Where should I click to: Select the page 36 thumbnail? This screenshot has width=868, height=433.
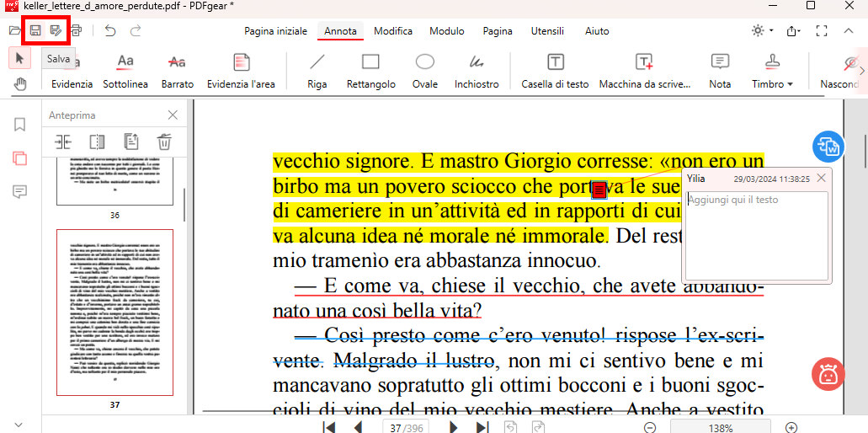tap(114, 182)
